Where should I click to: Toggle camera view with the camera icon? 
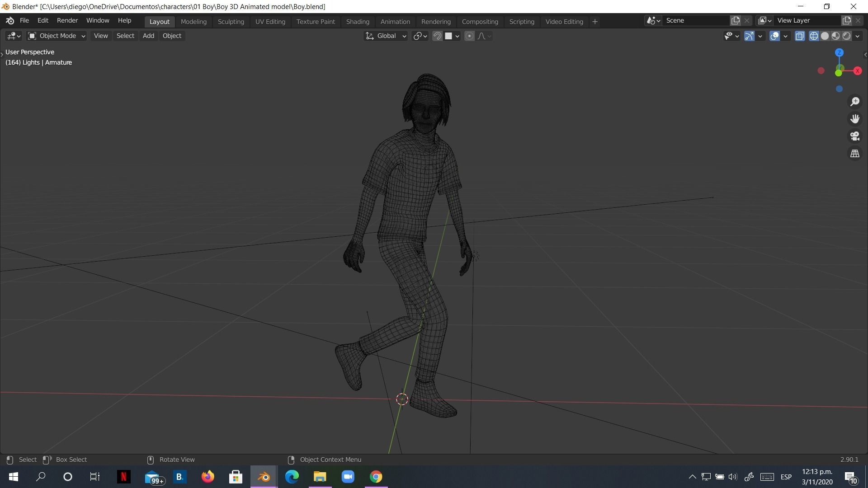click(x=854, y=136)
